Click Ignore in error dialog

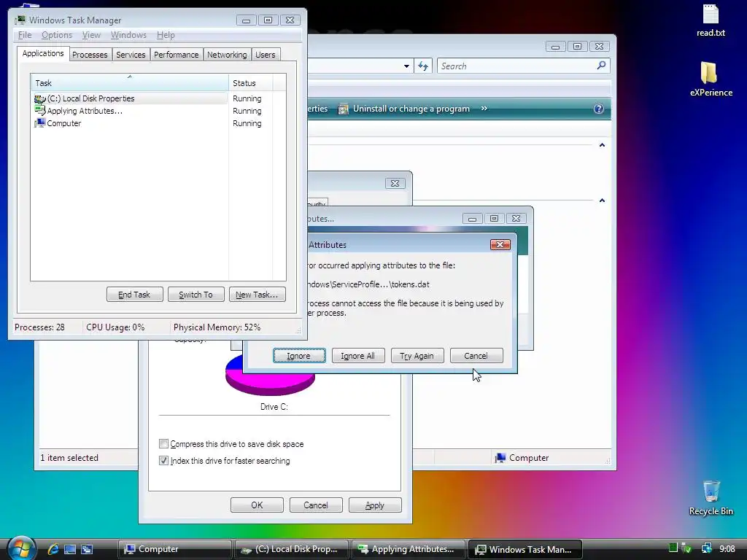(x=299, y=355)
